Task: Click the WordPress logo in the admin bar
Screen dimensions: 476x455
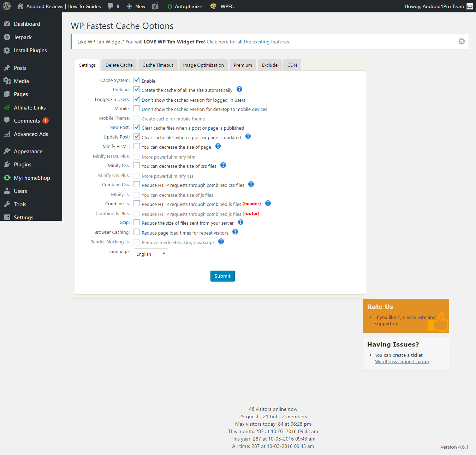Action: pos(7,6)
